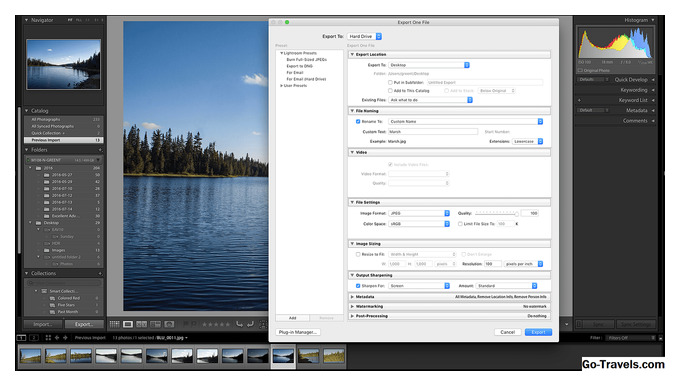
Task: Select Export to DNG preset
Action: 300,66
